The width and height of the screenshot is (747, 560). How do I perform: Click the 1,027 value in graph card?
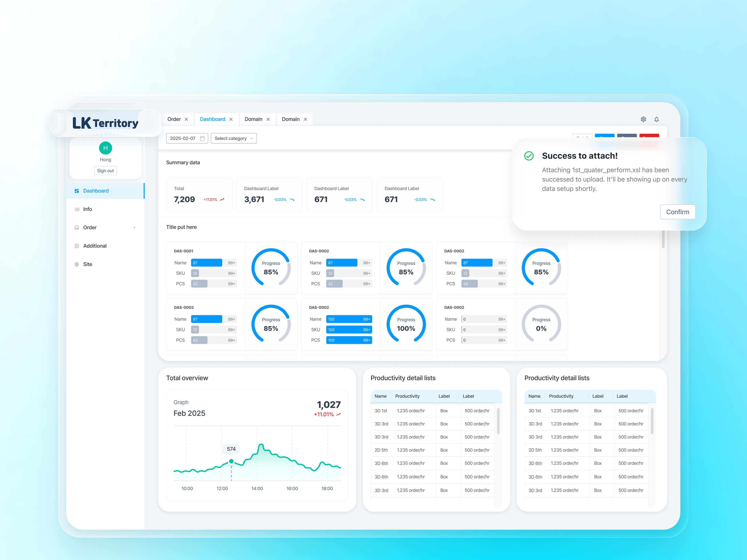(329, 404)
